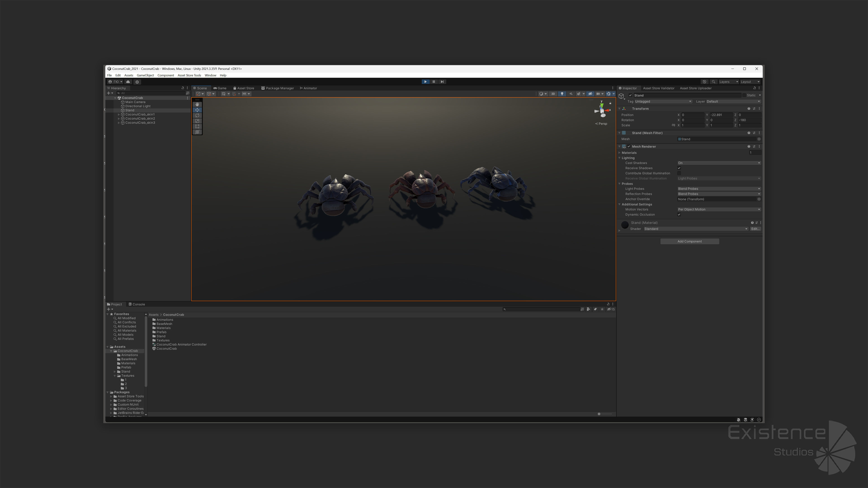Image resolution: width=868 pixels, height=488 pixels.
Task: Select the Rect tool
Action: 197,127
